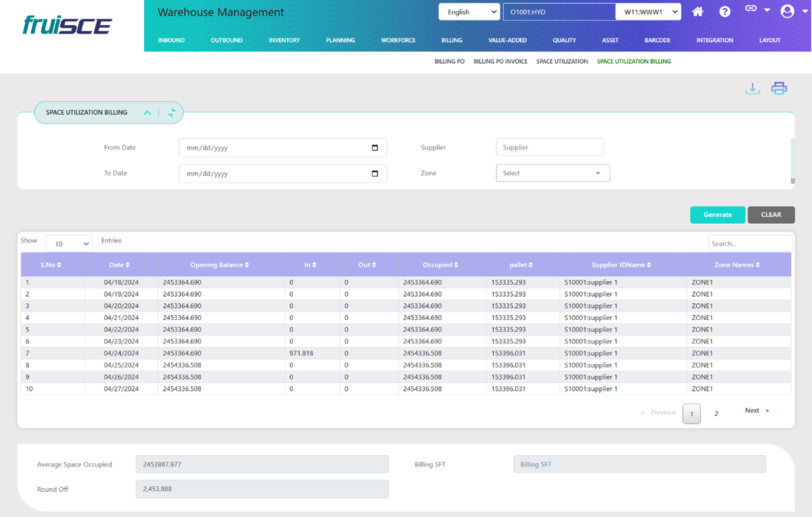The image size is (812, 517).
Task: Open the Help question mark icon
Action: click(x=724, y=12)
